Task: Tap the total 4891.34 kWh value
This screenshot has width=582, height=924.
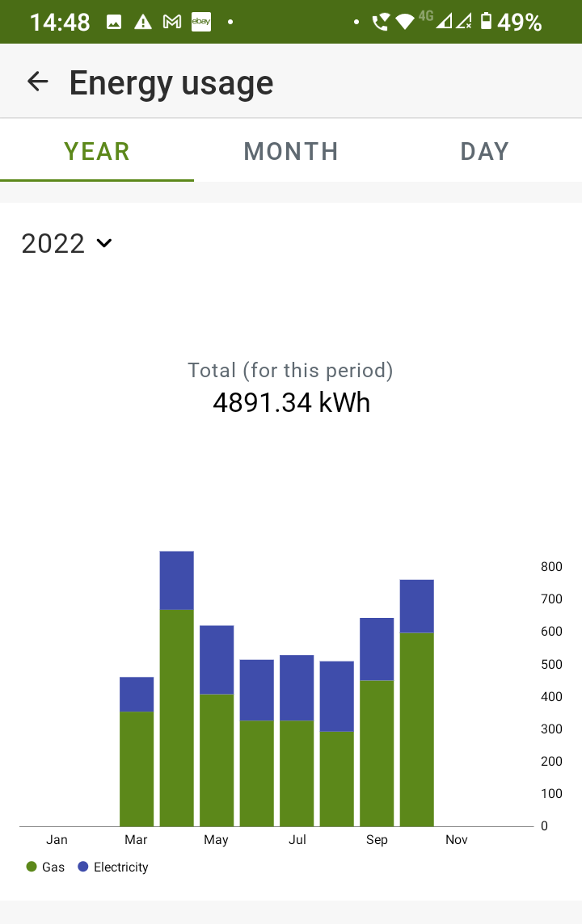Action: (291, 401)
